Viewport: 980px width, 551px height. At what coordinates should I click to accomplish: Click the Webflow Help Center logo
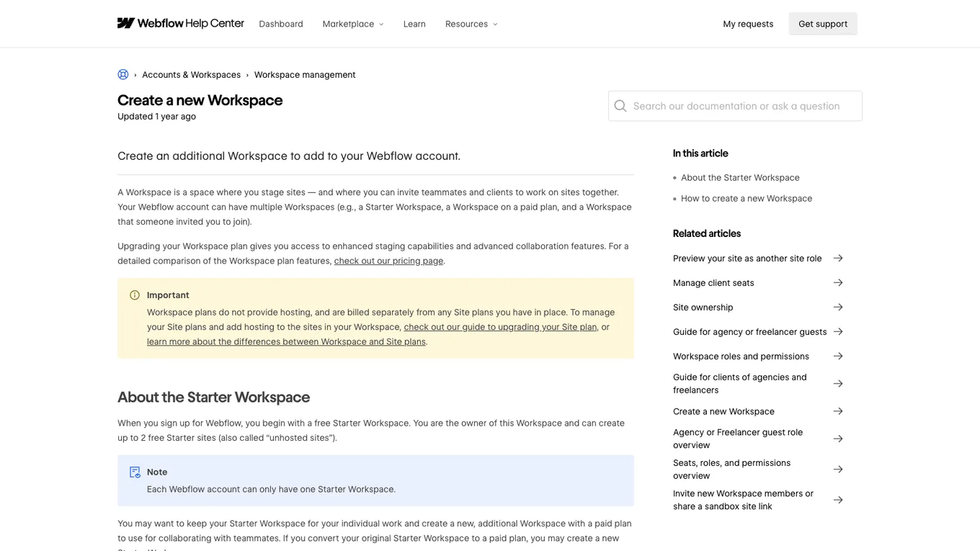coord(181,23)
